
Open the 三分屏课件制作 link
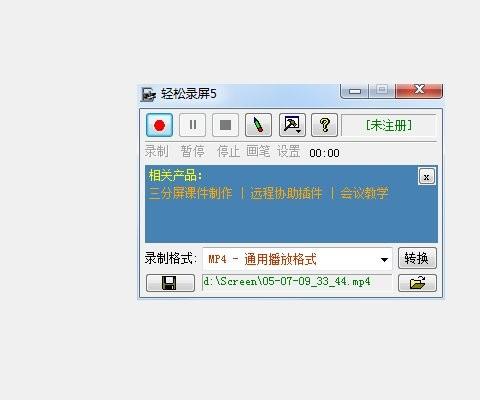click(190, 193)
